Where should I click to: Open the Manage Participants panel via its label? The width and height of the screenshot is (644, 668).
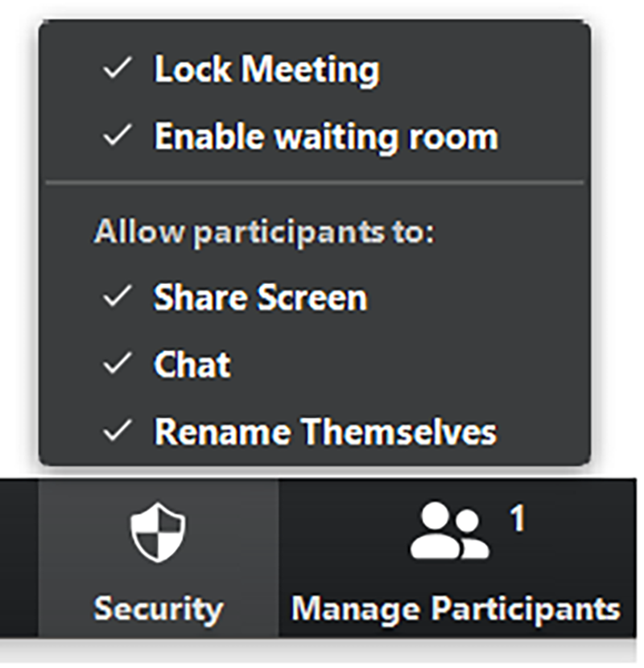coord(456,608)
